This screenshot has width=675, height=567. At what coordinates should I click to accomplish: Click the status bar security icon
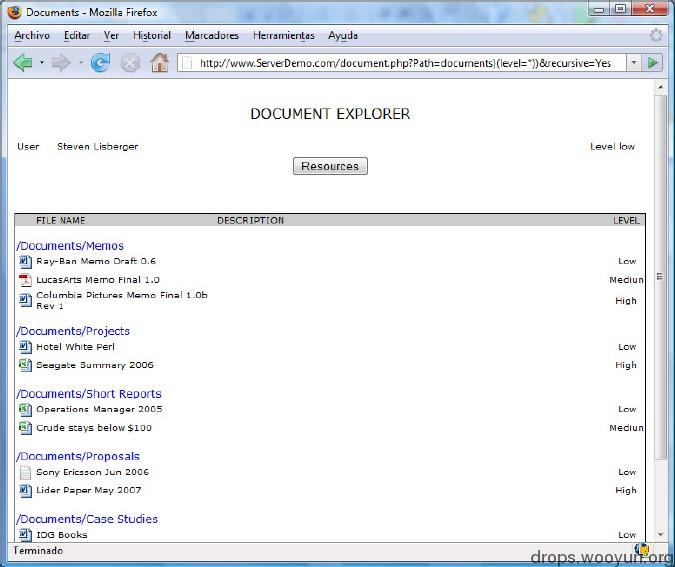point(642,550)
